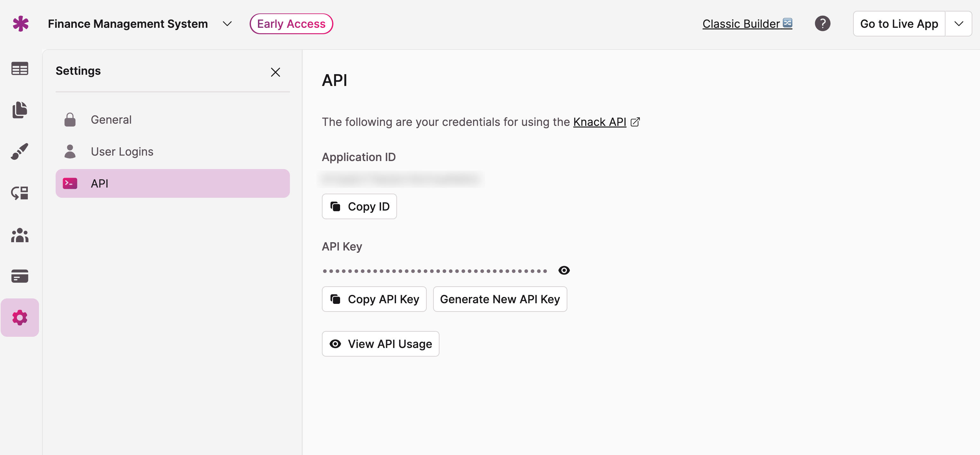Open the Flows sidebar icon
The width and height of the screenshot is (980, 455).
click(20, 193)
